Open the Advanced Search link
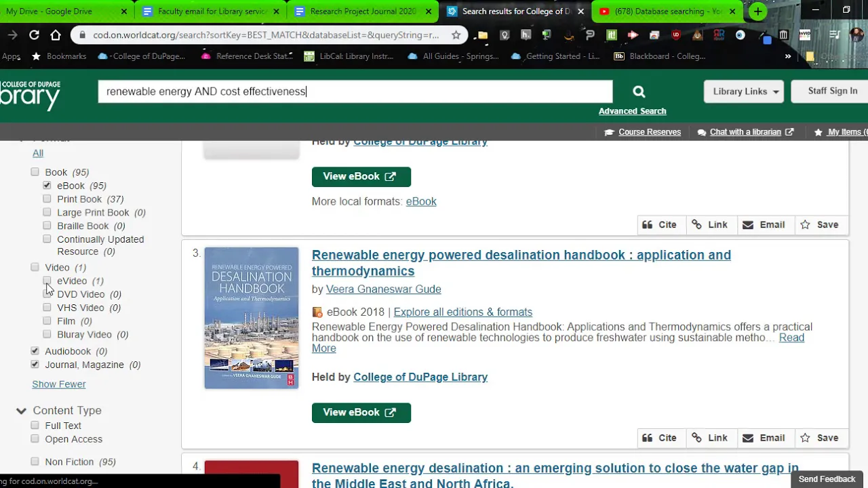The height and width of the screenshot is (488, 868). coord(632,111)
